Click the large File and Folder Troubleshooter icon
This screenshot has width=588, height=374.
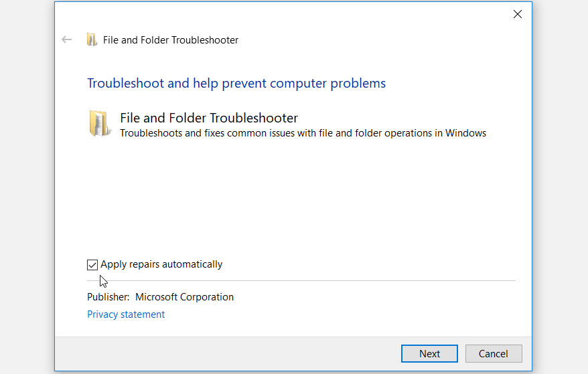click(x=99, y=124)
